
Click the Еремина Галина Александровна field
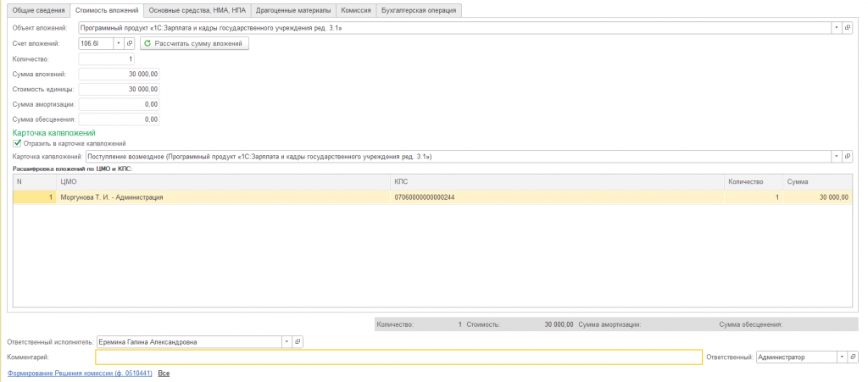tap(189, 341)
